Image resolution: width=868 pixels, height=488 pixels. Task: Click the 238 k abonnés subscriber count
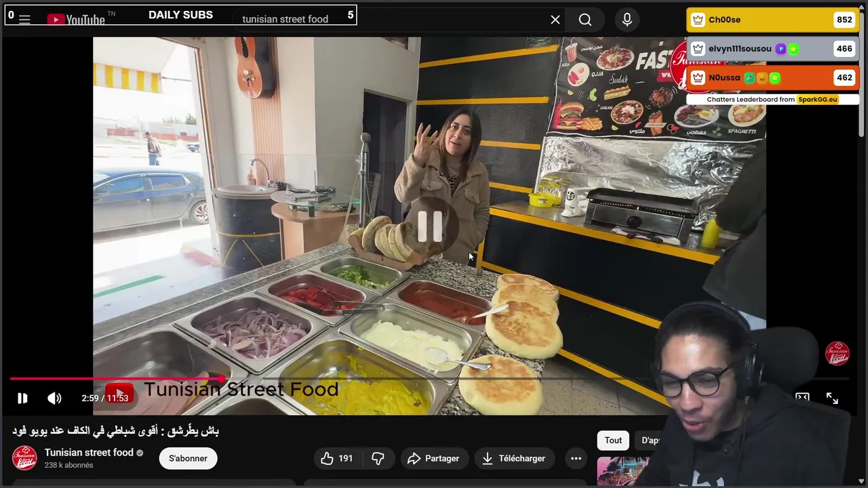[x=68, y=465]
